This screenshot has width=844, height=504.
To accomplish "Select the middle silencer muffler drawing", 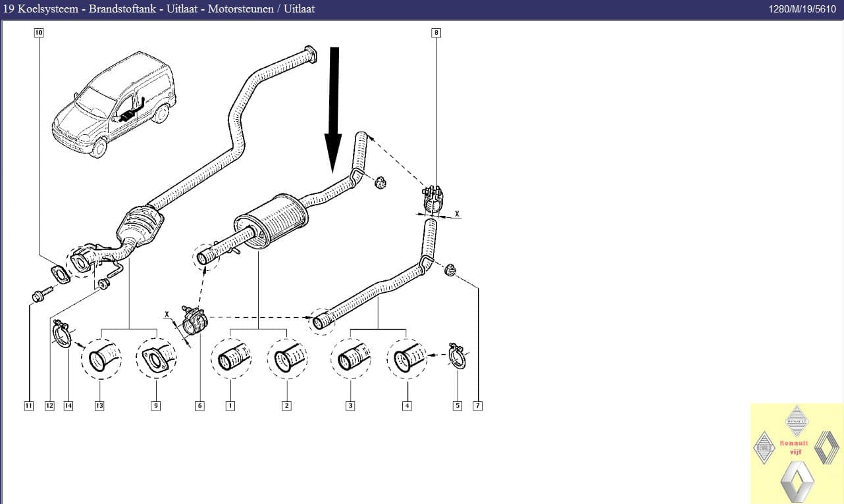I will tap(271, 220).
